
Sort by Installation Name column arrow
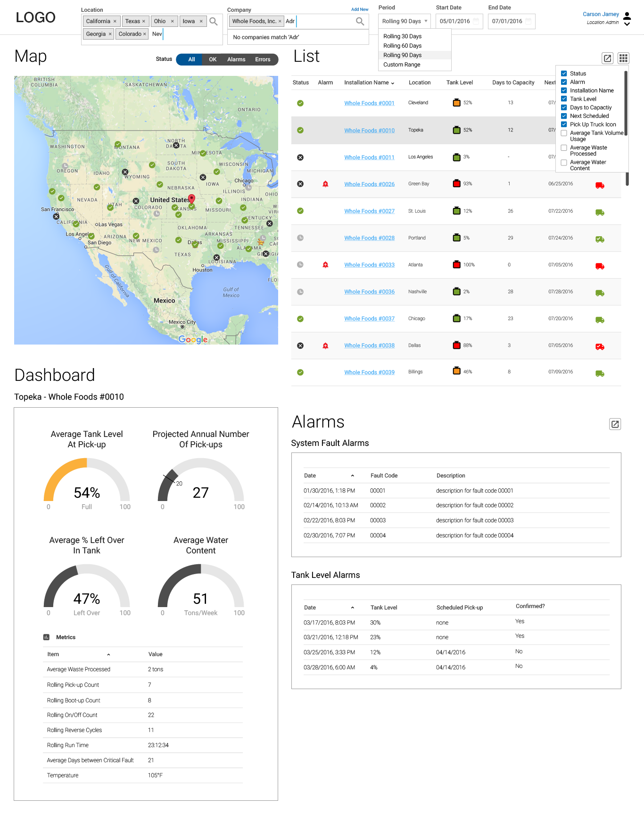[393, 83]
